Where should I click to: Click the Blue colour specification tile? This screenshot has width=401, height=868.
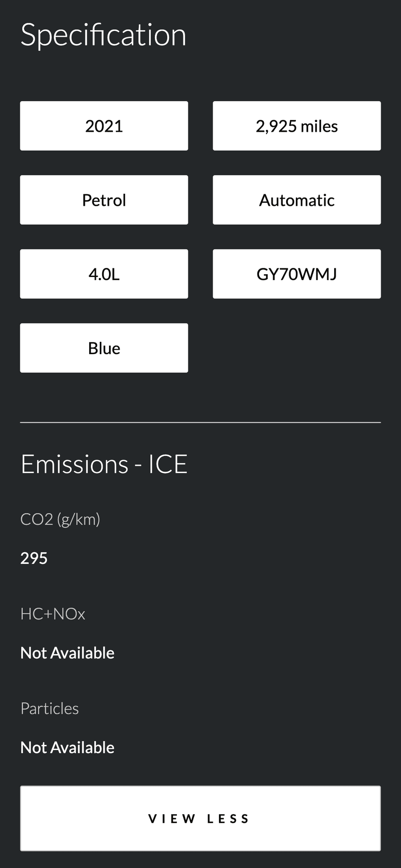point(104,347)
